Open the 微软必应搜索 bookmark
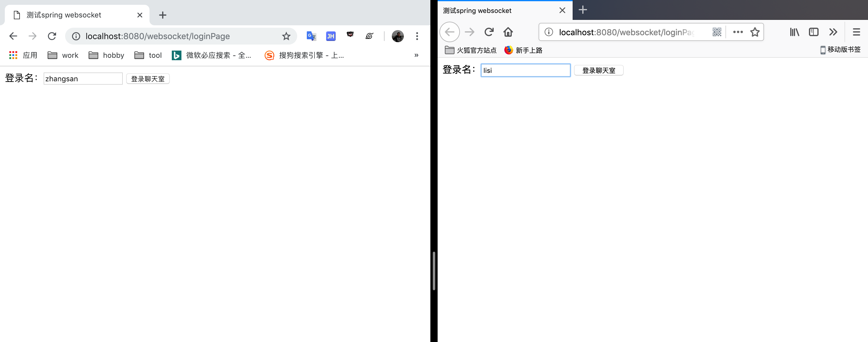This screenshot has height=342, width=868. tap(211, 55)
